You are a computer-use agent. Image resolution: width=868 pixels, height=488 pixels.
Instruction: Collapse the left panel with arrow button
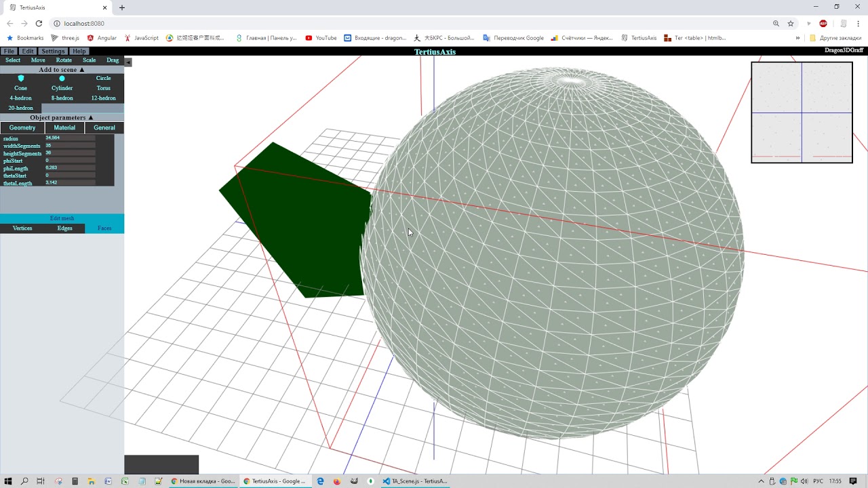coord(128,62)
